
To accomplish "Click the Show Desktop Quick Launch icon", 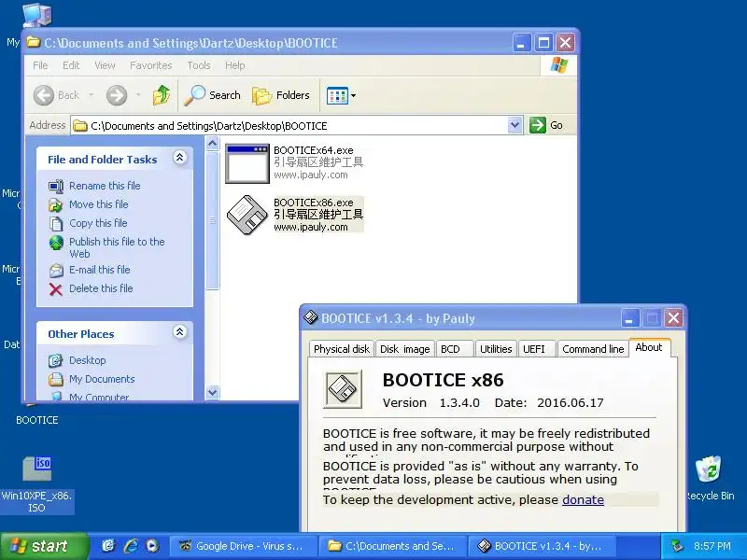I will pyautogui.click(x=109, y=546).
